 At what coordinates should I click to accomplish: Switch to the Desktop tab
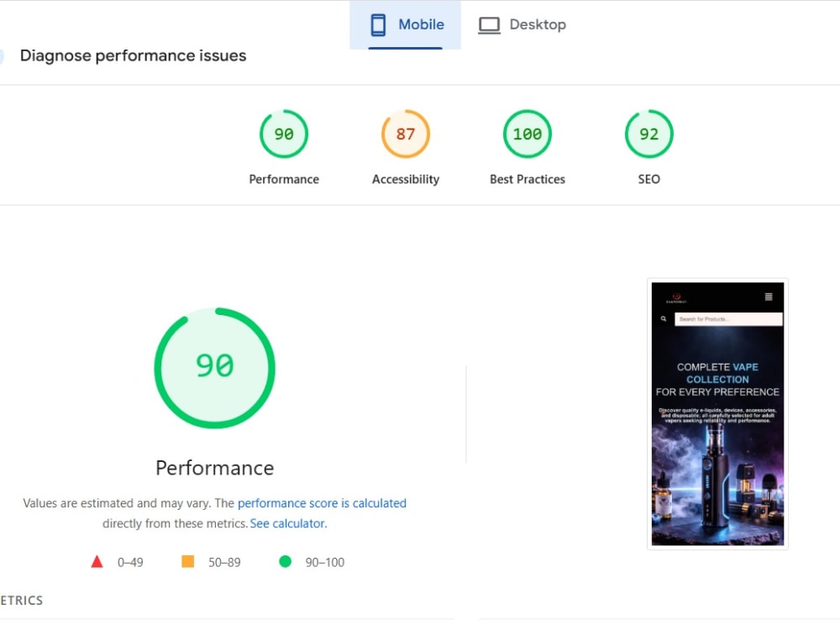pos(522,24)
